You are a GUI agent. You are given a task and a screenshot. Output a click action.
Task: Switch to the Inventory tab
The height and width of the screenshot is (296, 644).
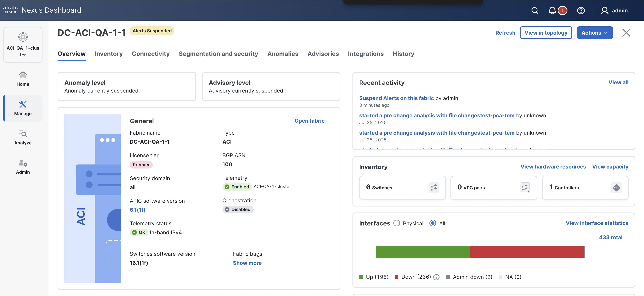109,54
